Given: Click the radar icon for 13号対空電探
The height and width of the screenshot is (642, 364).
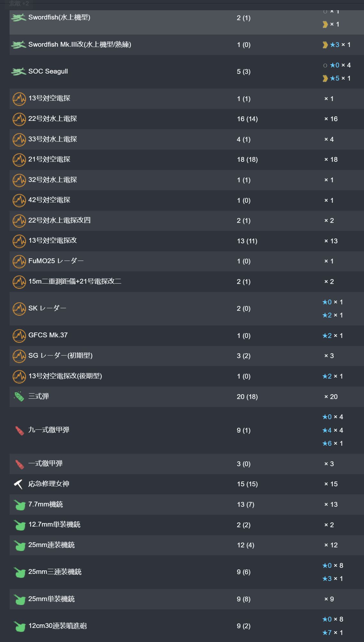Looking at the screenshot, I should pos(19,99).
